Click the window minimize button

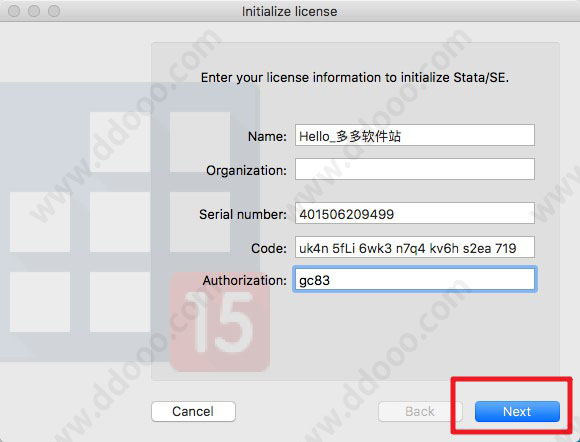pos(34,11)
